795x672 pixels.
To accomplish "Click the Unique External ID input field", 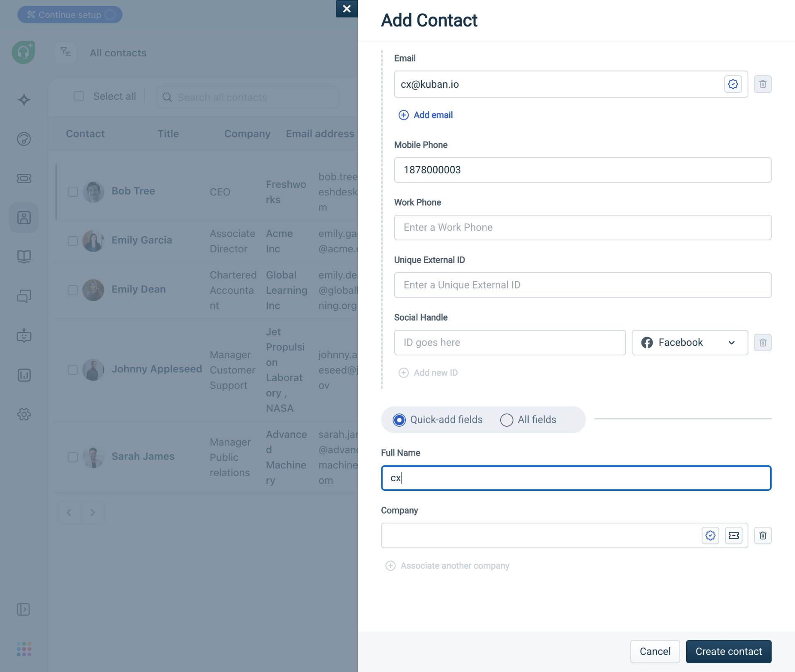I will (x=583, y=285).
